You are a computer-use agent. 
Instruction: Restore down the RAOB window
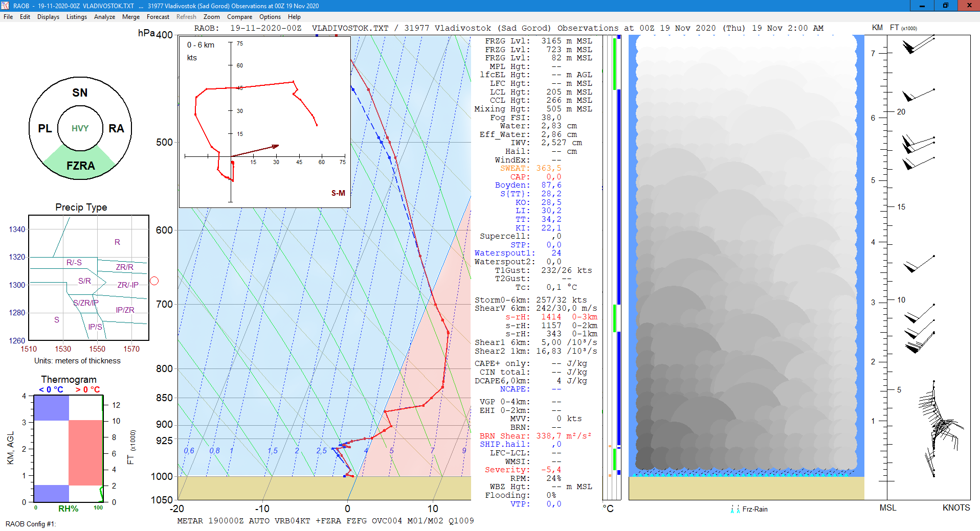pyautogui.click(x=945, y=6)
